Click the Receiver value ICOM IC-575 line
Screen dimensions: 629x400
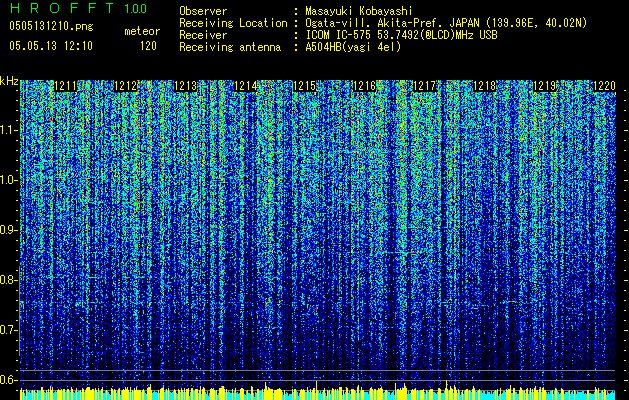coord(401,35)
